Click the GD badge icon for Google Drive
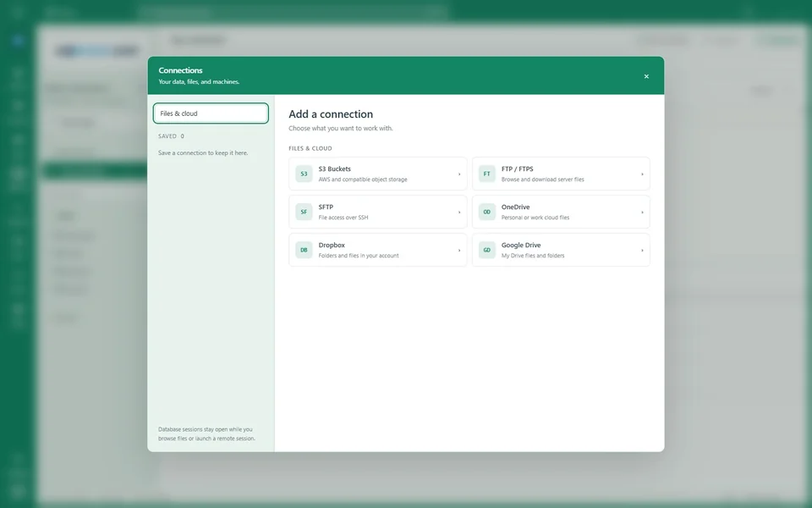 pyautogui.click(x=487, y=250)
